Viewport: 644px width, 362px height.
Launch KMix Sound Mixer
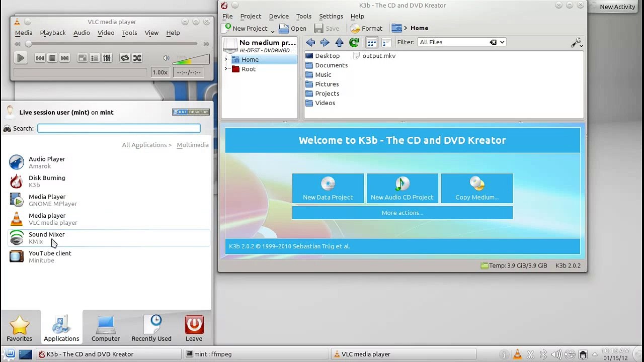pos(109,238)
